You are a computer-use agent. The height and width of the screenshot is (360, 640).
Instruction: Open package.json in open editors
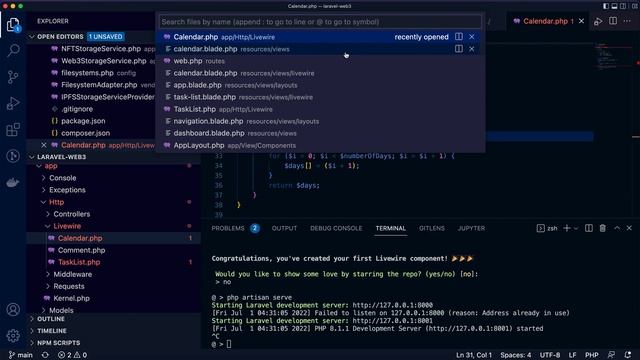point(83,121)
